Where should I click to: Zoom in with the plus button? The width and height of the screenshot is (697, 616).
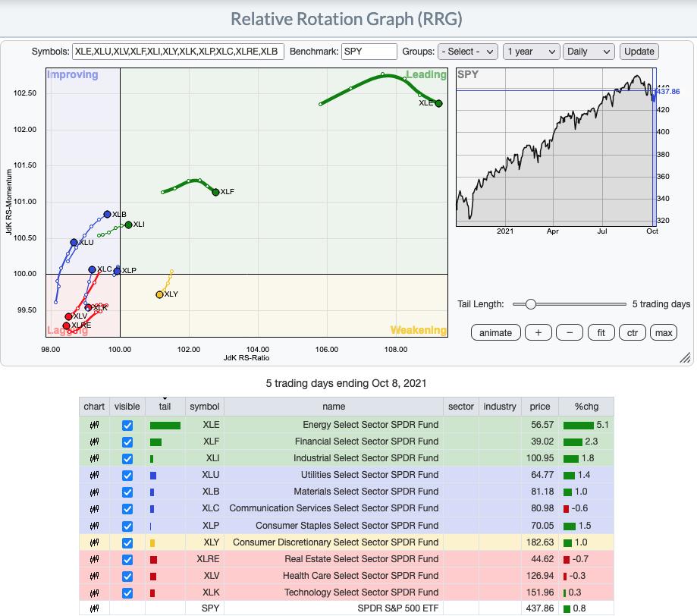[538, 333]
